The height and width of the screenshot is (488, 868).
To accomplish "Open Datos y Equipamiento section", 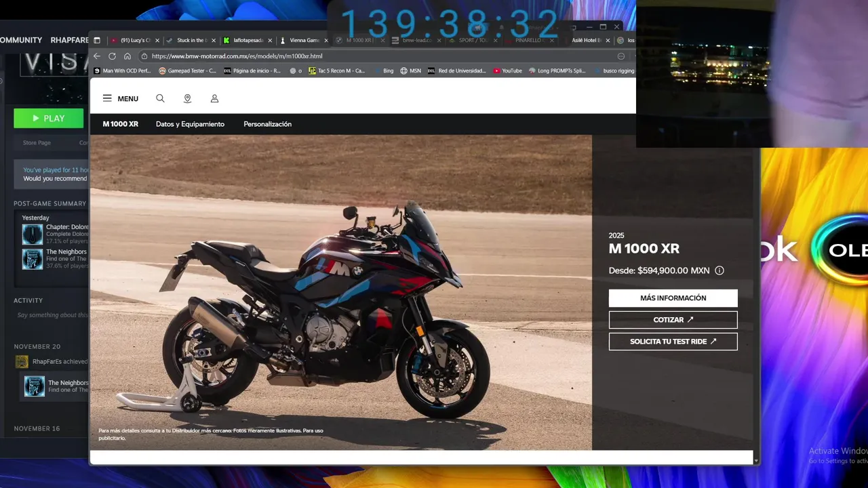I will coord(190,124).
